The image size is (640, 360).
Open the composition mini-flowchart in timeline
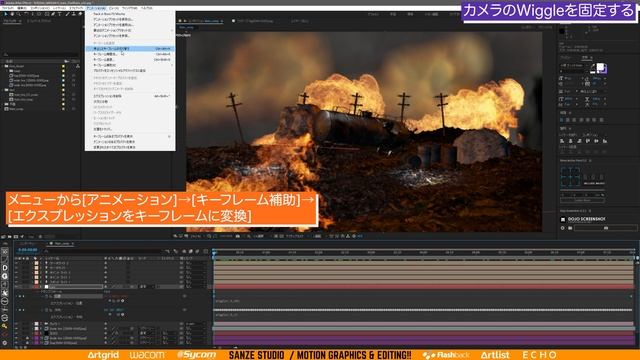tap(167, 251)
